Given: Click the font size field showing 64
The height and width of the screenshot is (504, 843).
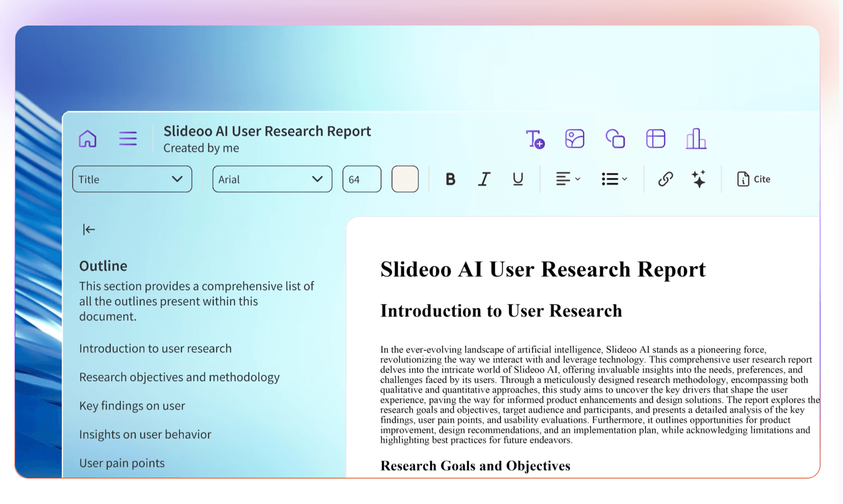Looking at the screenshot, I should click(362, 179).
